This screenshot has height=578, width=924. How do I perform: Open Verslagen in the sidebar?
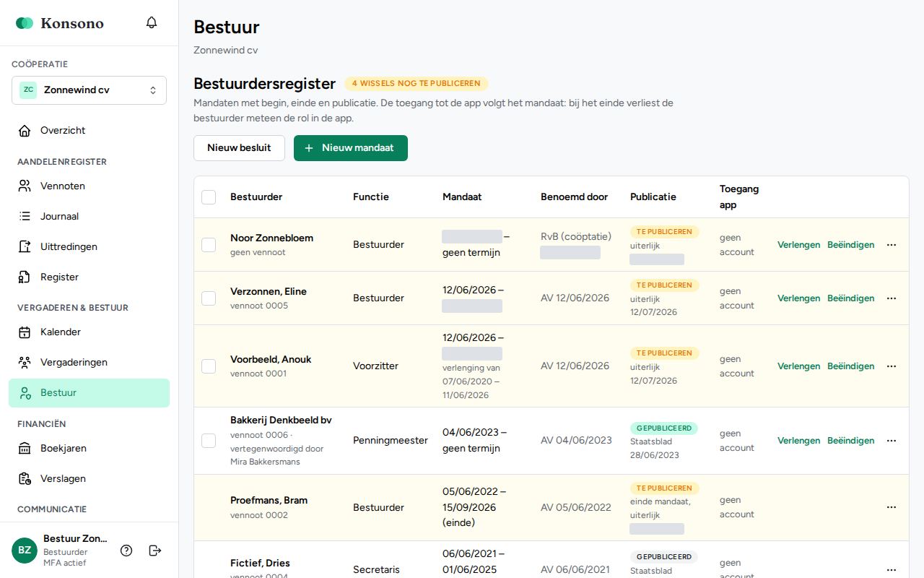[89, 479]
